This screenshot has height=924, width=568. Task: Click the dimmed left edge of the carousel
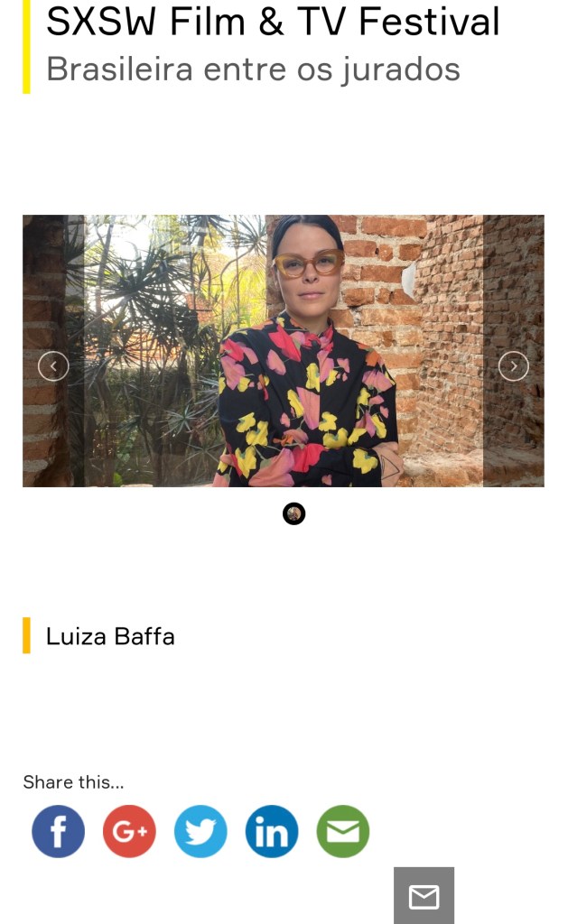point(53,351)
